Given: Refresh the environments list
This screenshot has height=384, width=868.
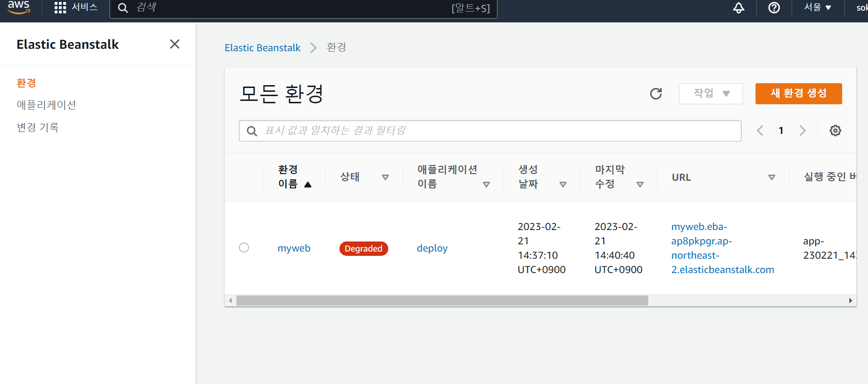Looking at the screenshot, I should tap(656, 94).
